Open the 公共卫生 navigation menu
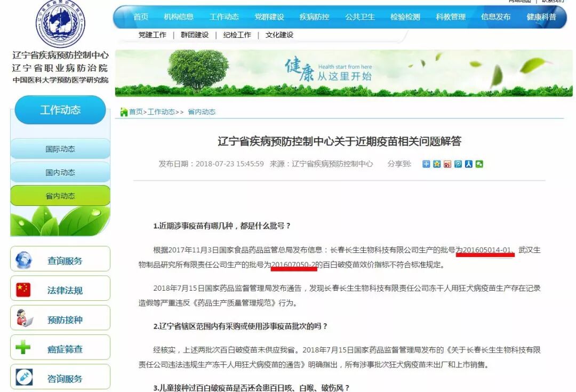The width and height of the screenshot is (576, 392). [360, 17]
